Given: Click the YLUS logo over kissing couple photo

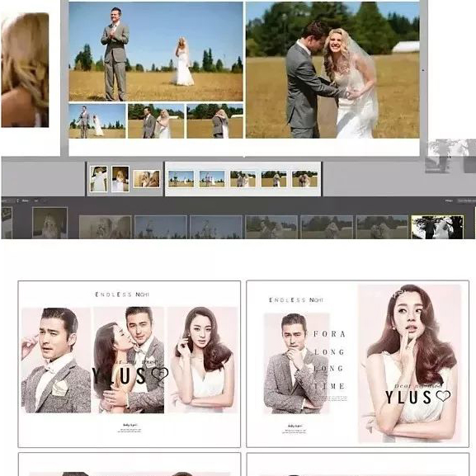Looking at the screenshot, I should click(130, 375).
